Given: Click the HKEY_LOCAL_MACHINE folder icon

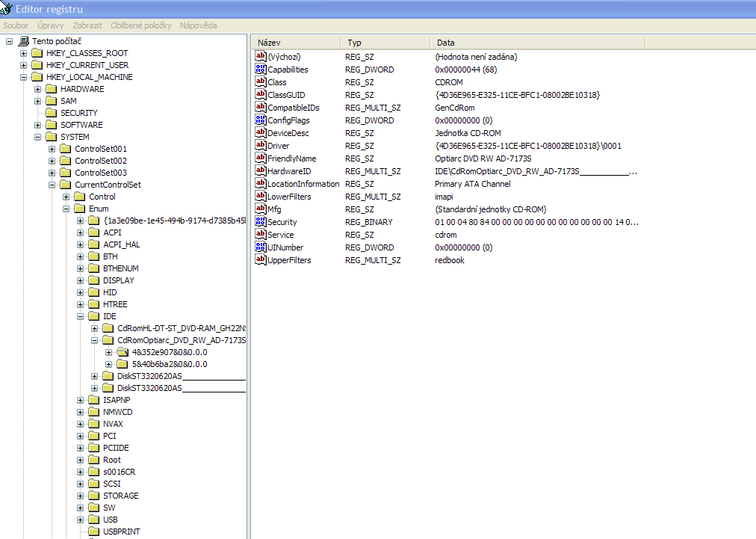Looking at the screenshot, I should click(37, 77).
